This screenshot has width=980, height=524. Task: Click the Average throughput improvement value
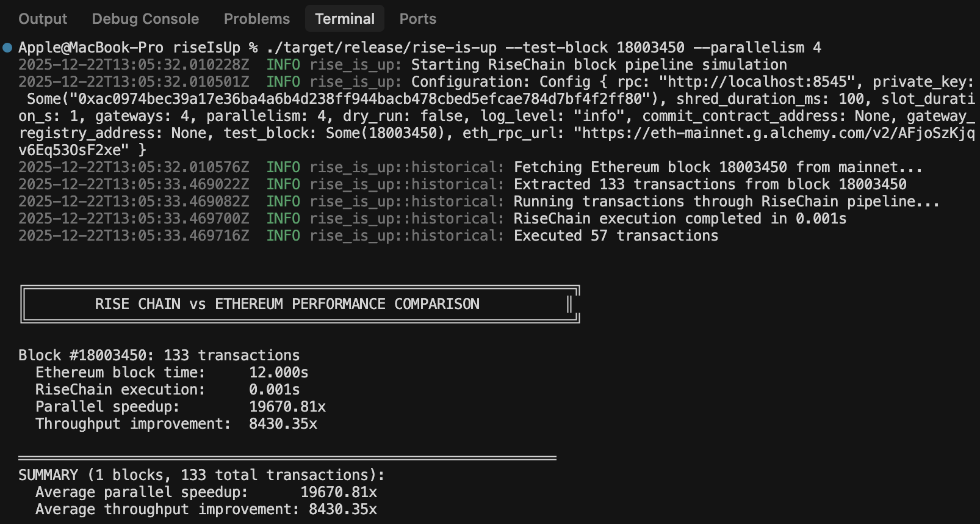[x=342, y=509]
